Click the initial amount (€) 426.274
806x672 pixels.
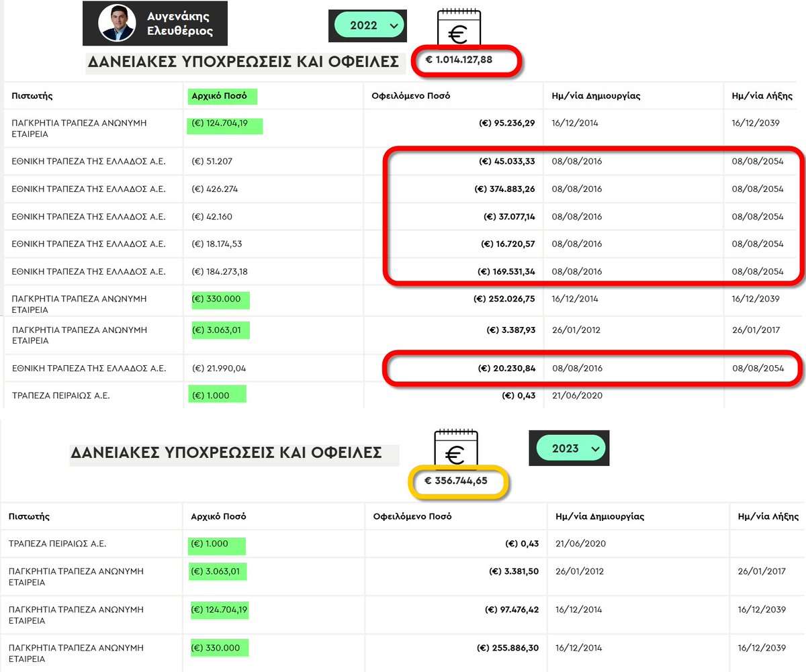[216, 189]
